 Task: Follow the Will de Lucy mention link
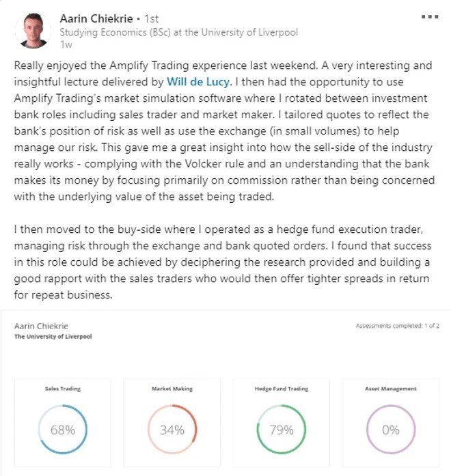199,82
